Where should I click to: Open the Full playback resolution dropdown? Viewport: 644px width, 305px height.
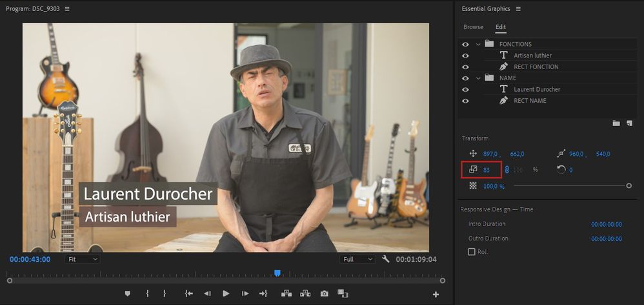point(357,259)
